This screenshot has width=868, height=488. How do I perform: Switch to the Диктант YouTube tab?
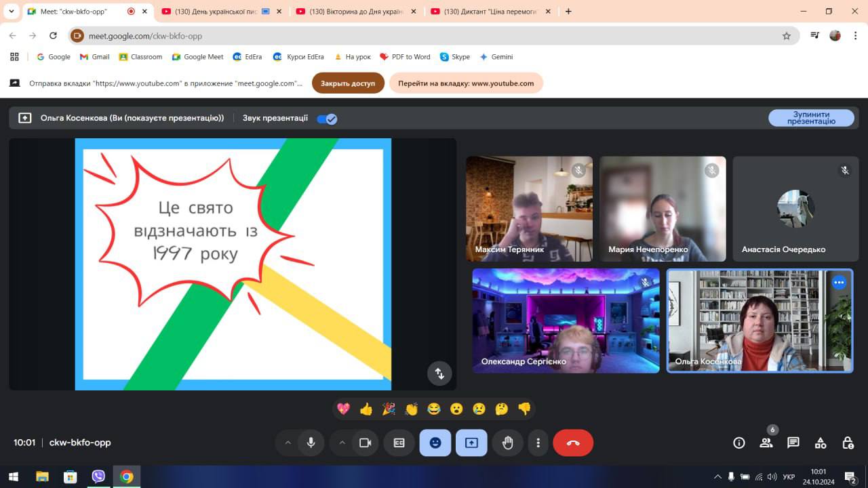(x=490, y=12)
